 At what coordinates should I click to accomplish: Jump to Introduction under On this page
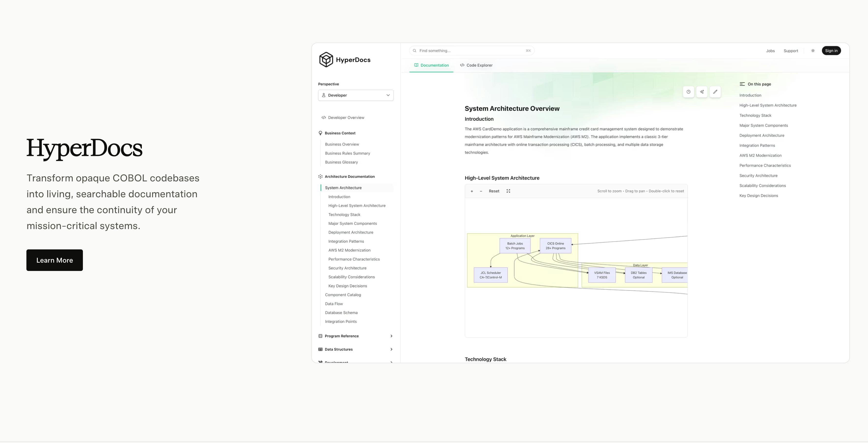click(750, 95)
